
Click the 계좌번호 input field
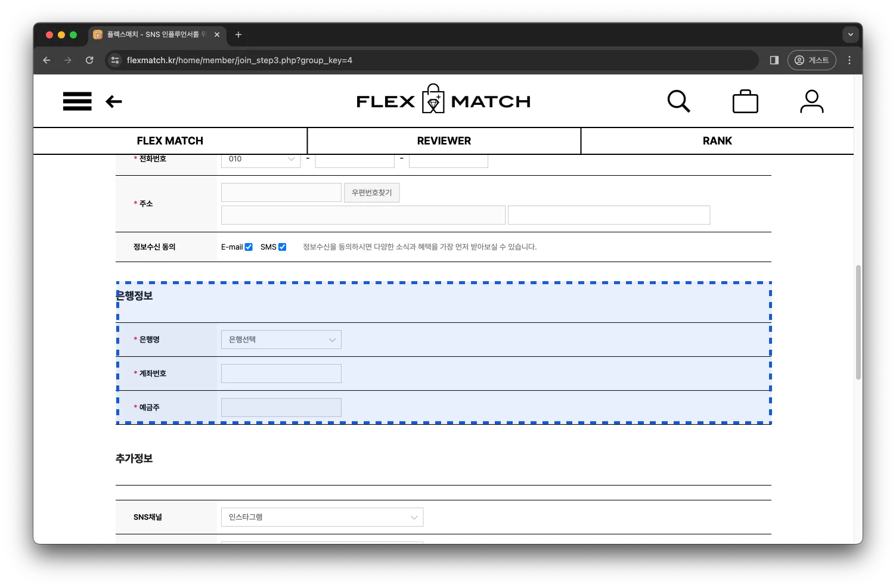tap(281, 374)
